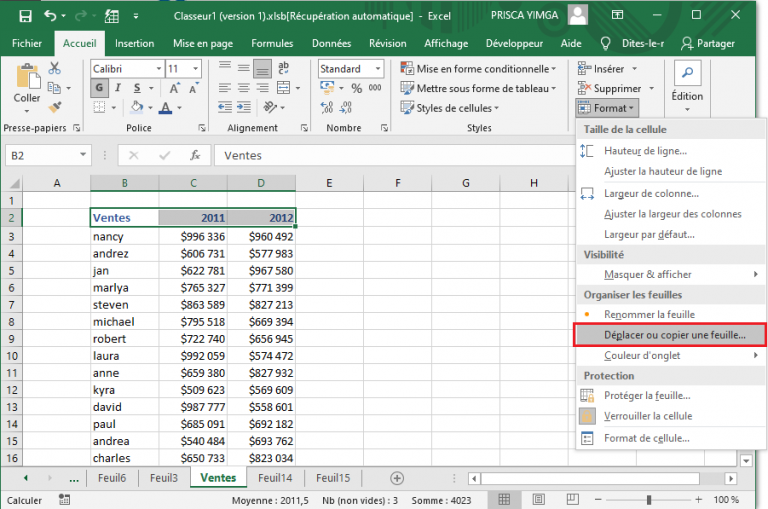This screenshot has width=768, height=509.
Task: Open Mettre sous forme de tableau menu
Action: [x=478, y=88]
